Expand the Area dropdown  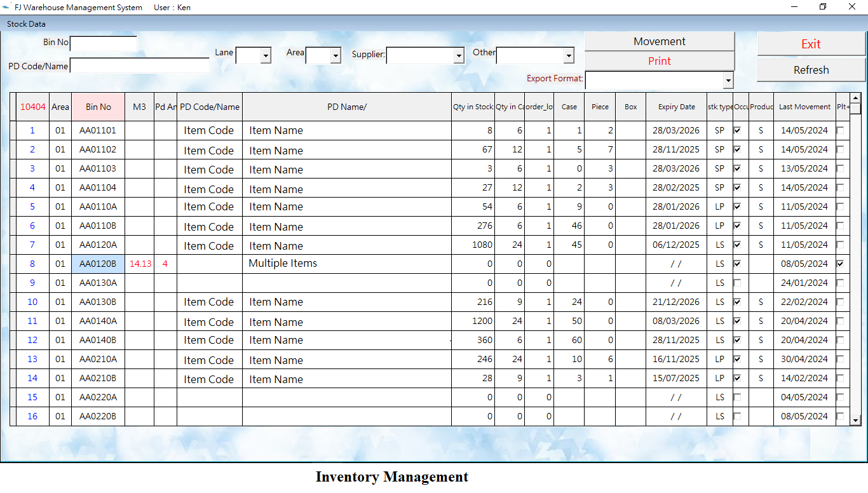coord(336,56)
